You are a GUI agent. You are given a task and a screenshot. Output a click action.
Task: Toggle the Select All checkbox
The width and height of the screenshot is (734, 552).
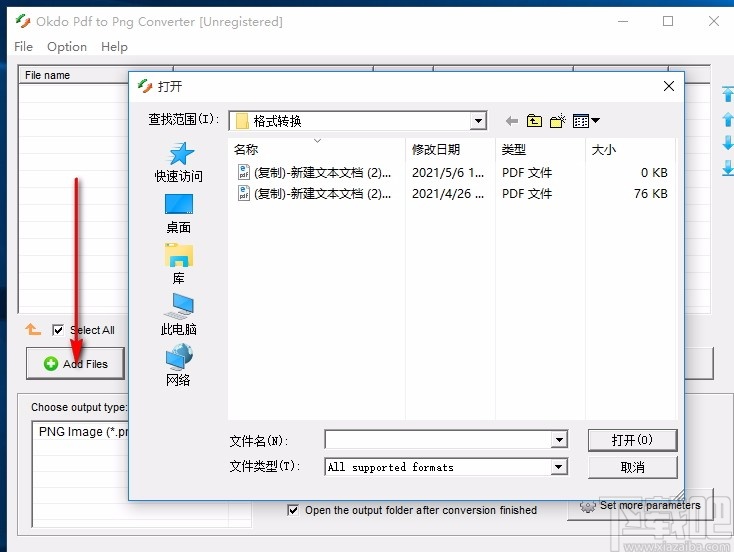click(58, 330)
